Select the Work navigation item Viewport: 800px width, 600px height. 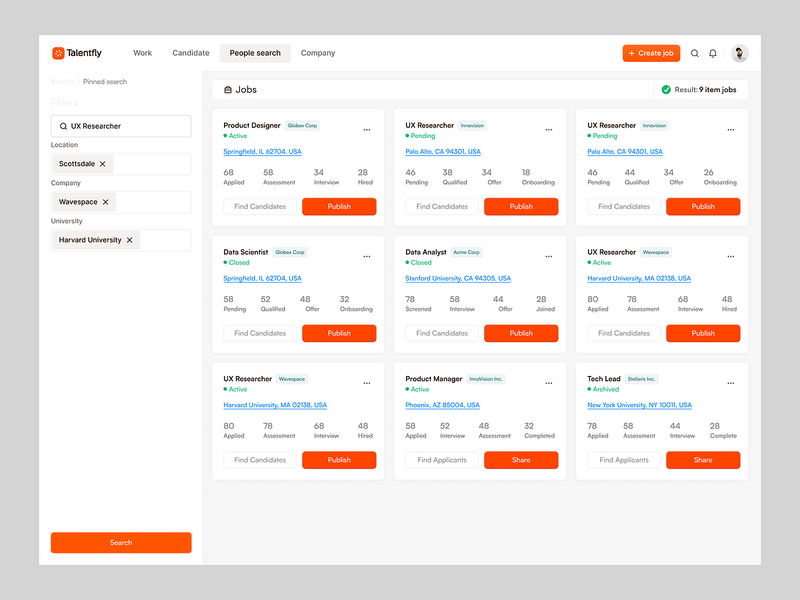pyautogui.click(x=142, y=53)
